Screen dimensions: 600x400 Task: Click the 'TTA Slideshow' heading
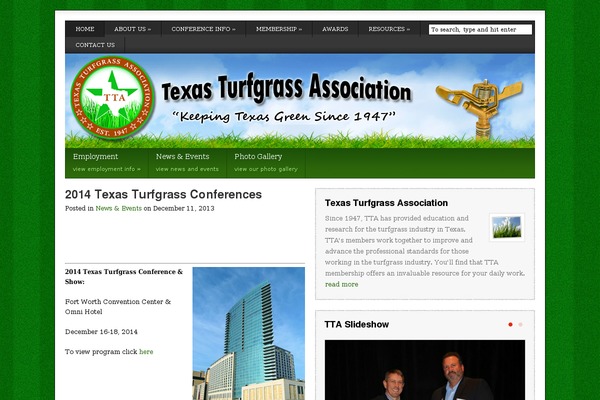(x=357, y=325)
